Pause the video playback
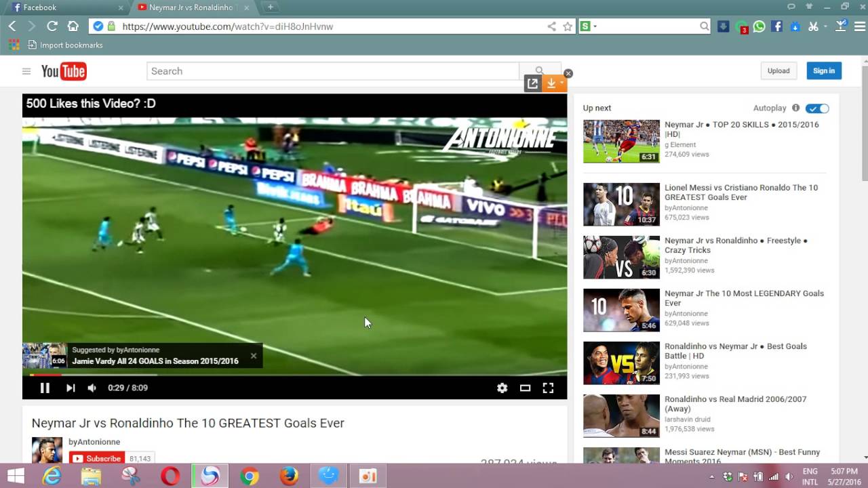The image size is (868, 488). click(45, 388)
